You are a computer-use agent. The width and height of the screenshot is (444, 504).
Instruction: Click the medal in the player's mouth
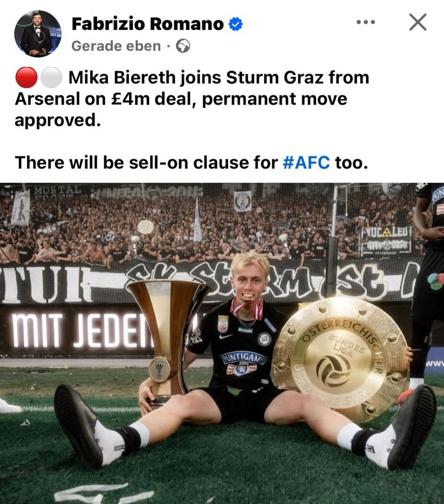pyautogui.click(x=247, y=297)
